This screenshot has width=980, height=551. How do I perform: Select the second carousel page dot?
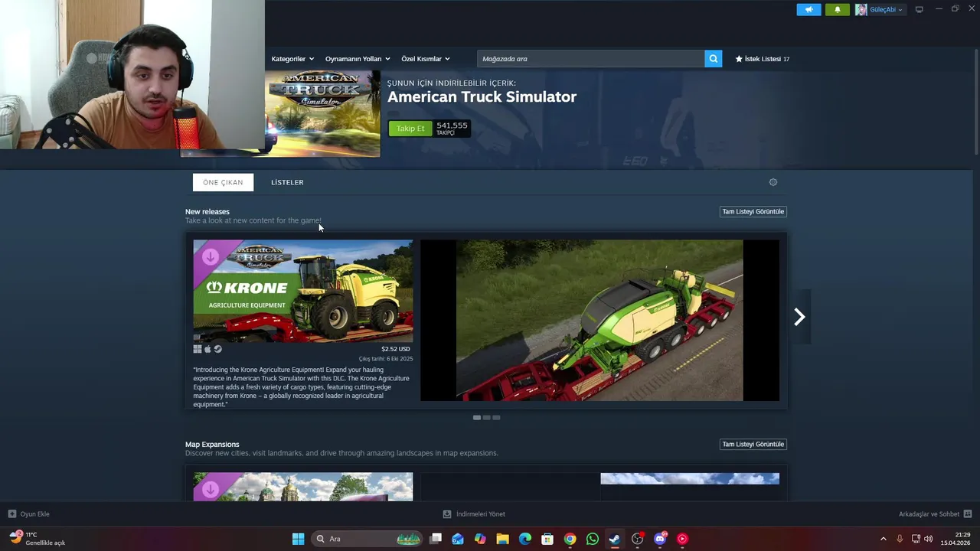click(487, 418)
